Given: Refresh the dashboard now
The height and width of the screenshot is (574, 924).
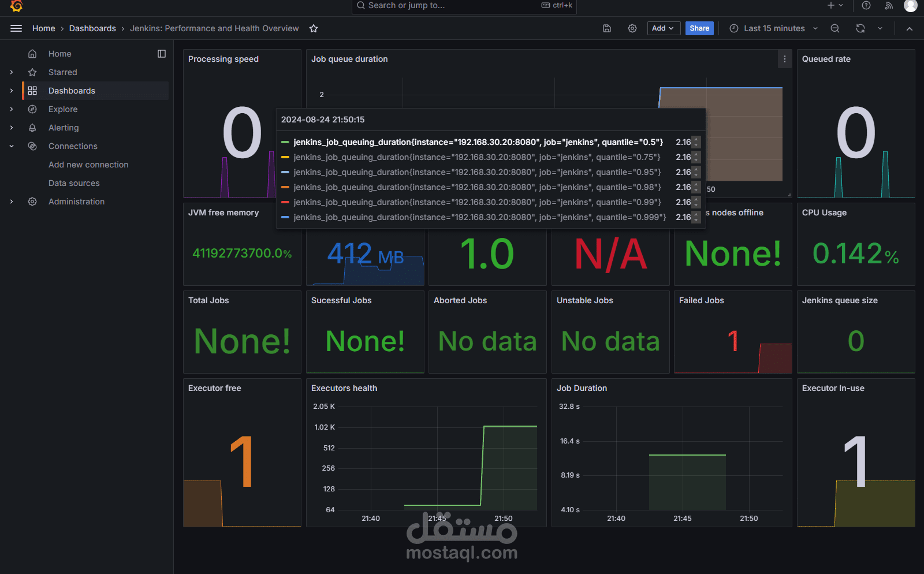Looking at the screenshot, I should click(860, 28).
